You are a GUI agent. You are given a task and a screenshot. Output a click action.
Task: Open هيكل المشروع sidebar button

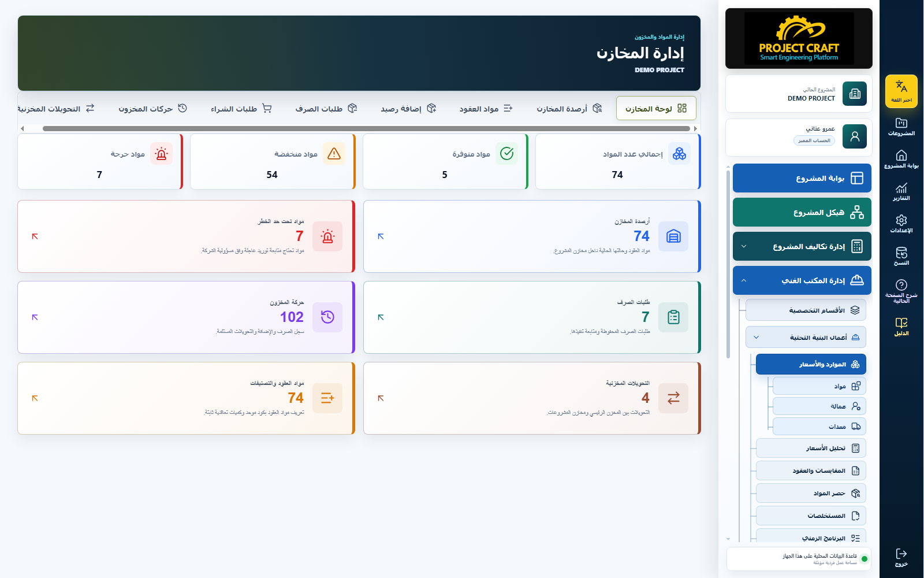(802, 212)
